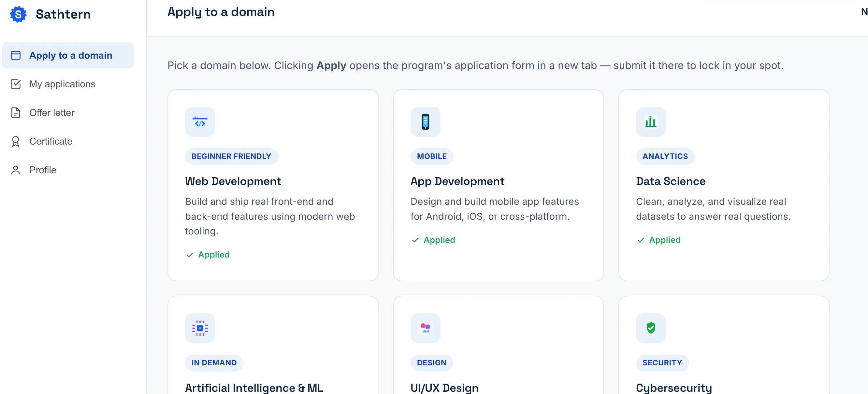Click the Profile person icon
Image resolution: width=868 pixels, height=394 pixels.
(x=16, y=170)
